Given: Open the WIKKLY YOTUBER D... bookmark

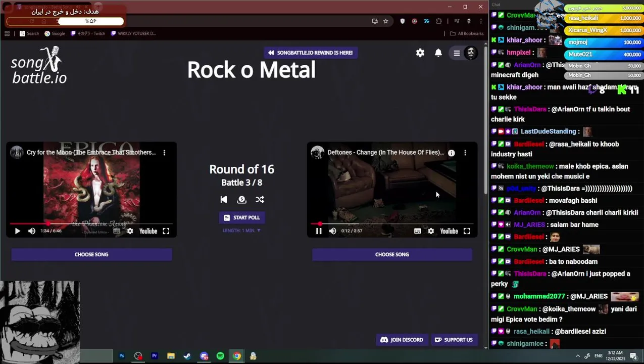Looking at the screenshot, I should (133, 33).
